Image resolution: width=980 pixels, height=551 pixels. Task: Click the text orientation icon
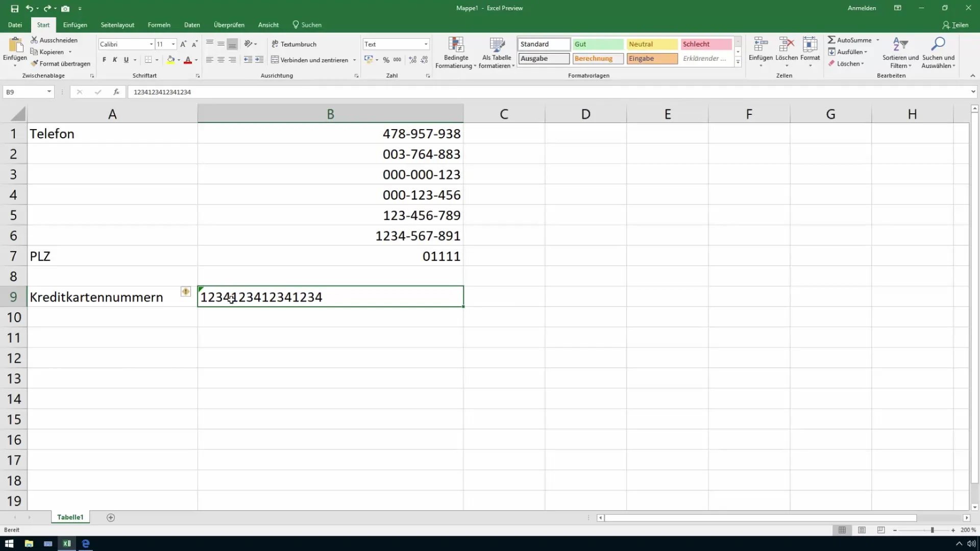pyautogui.click(x=248, y=44)
